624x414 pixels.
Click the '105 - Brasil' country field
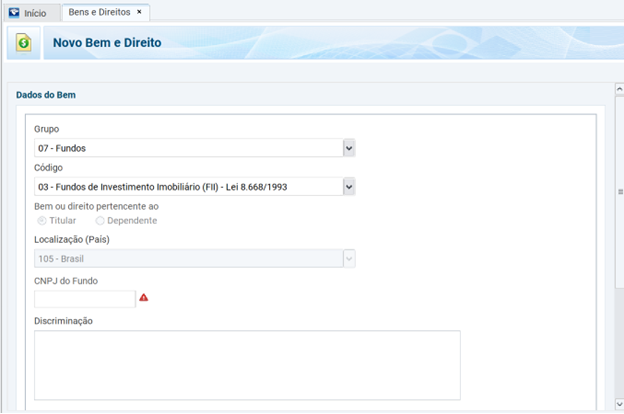(187, 258)
